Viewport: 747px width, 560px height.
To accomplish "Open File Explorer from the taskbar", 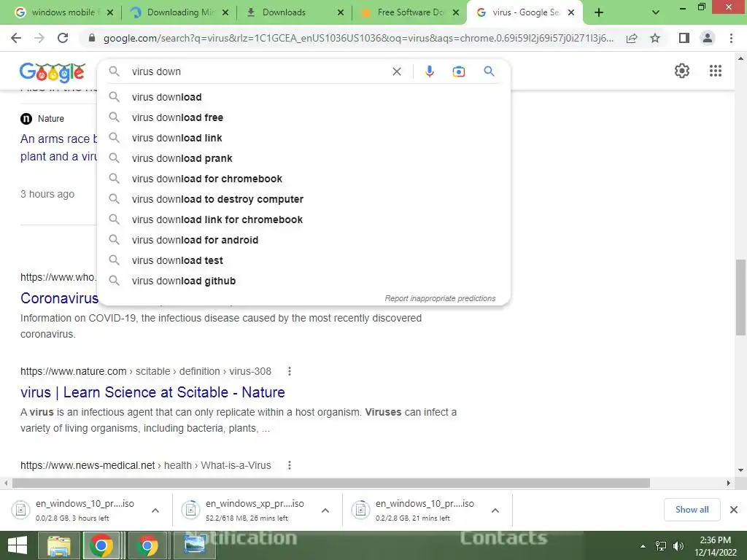I will click(x=58, y=545).
